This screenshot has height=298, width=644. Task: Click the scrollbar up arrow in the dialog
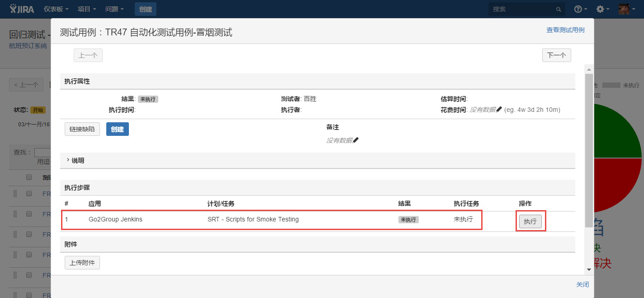click(588, 69)
